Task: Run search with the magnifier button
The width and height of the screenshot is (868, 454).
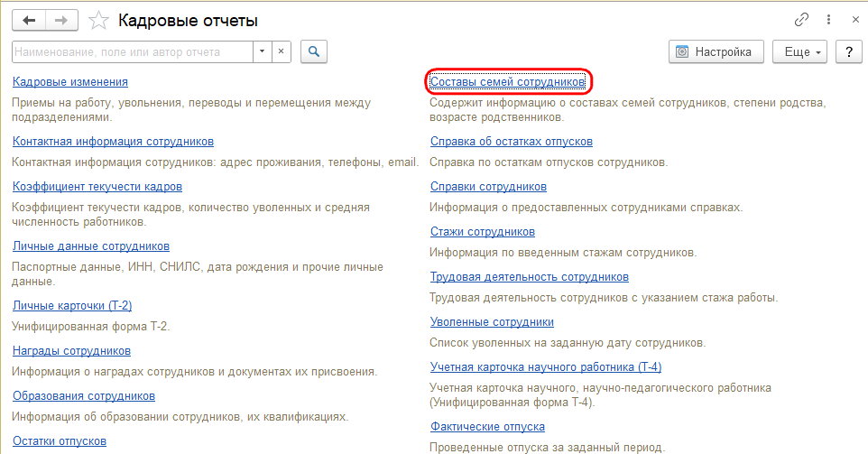Action: tap(314, 51)
